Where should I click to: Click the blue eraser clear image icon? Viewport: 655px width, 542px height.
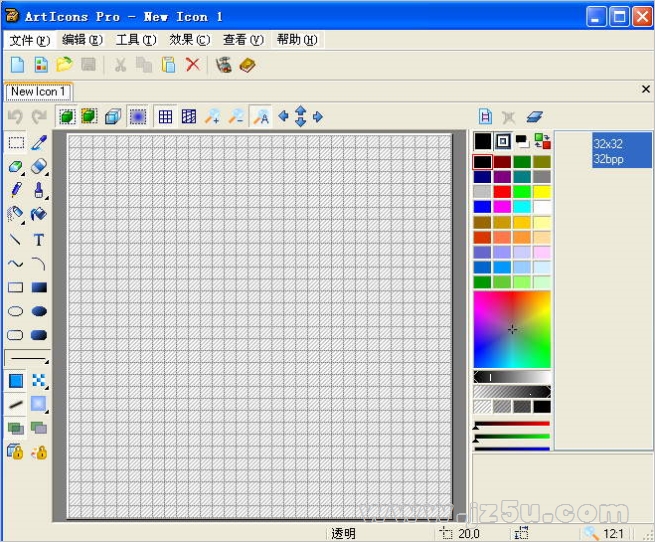pos(534,117)
